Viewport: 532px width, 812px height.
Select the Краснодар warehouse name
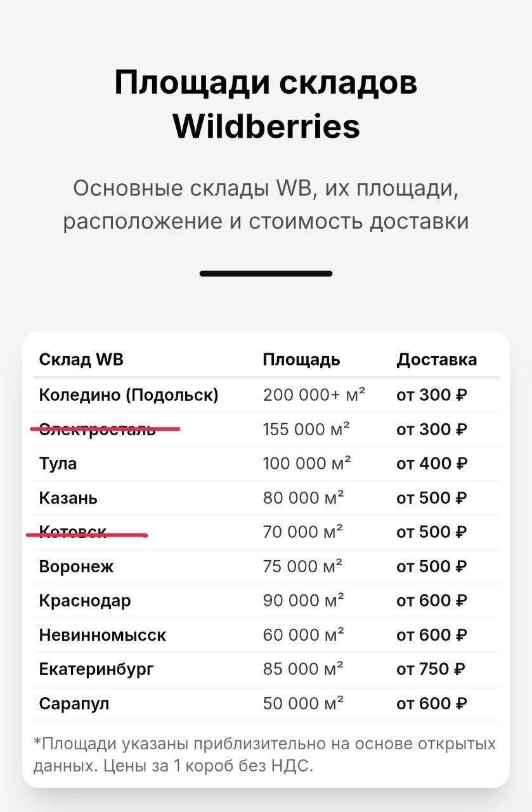[x=85, y=601]
